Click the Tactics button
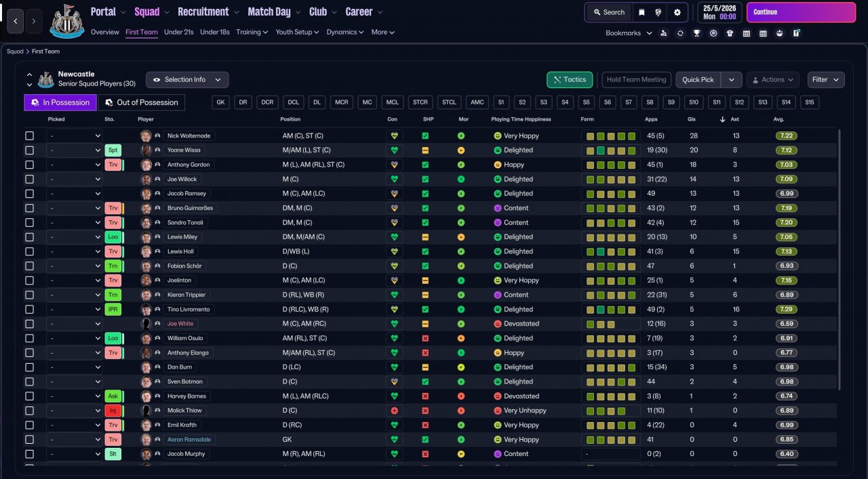 (569, 79)
